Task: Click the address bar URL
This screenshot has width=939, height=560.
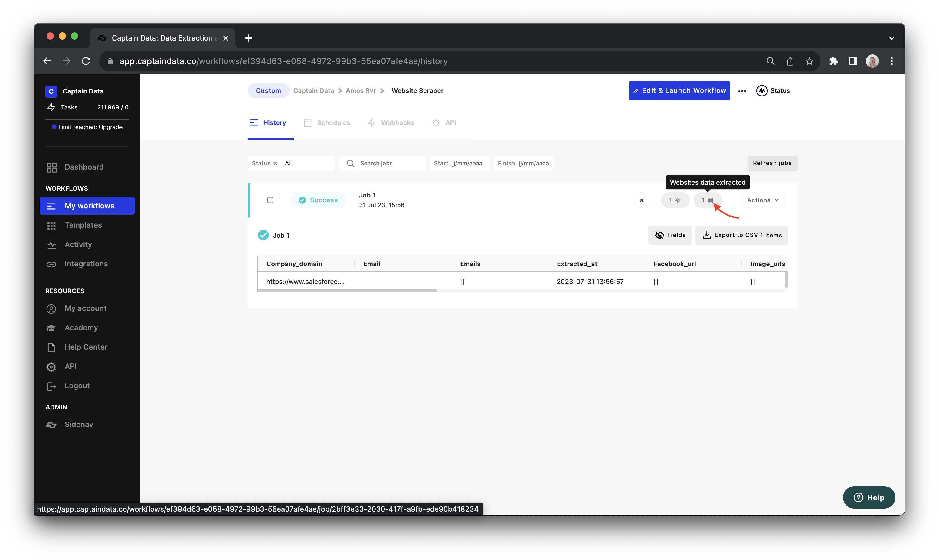Action: coord(283,61)
